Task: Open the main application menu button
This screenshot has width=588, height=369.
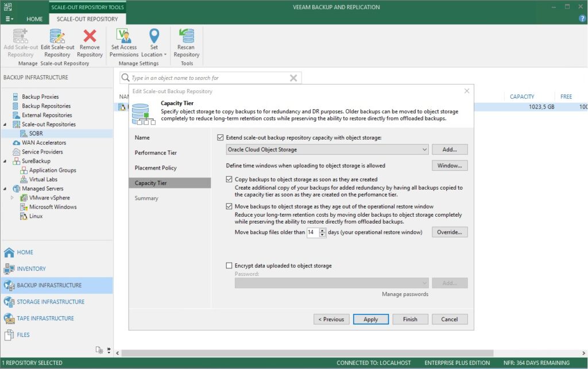Action: pyautogui.click(x=9, y=19)
